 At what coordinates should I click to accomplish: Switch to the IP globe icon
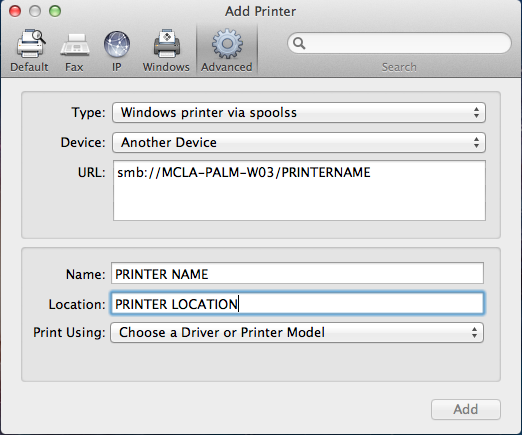tap(117, 44)
